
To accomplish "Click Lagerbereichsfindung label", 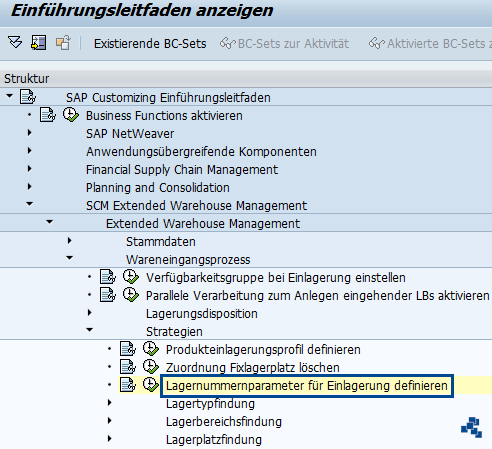I will tap(224, 422).
